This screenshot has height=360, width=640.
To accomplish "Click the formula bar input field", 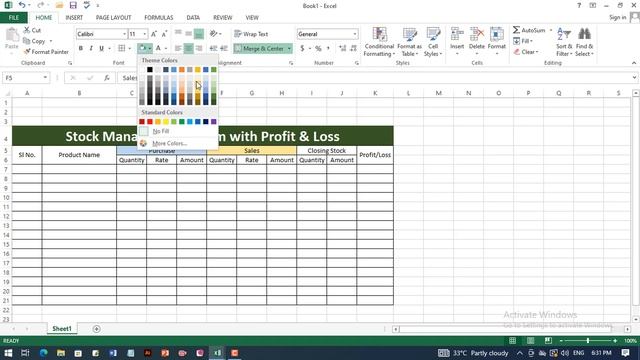I will (376, 78).
